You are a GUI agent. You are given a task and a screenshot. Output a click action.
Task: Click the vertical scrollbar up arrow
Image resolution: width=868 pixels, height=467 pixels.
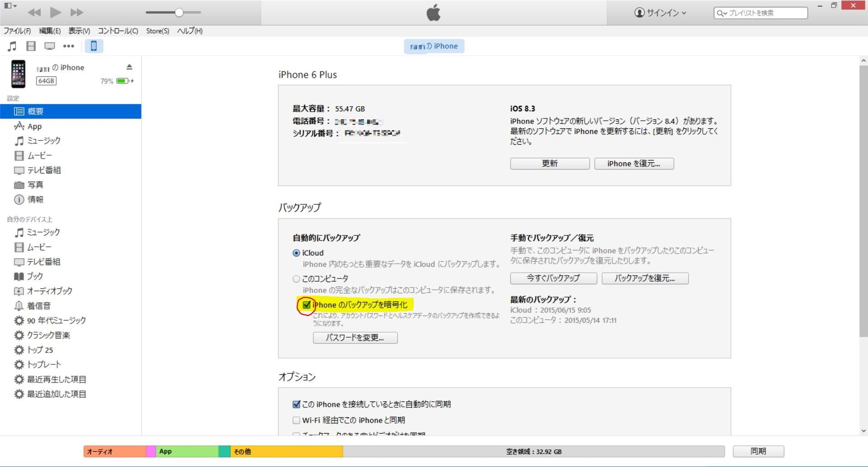863,60
